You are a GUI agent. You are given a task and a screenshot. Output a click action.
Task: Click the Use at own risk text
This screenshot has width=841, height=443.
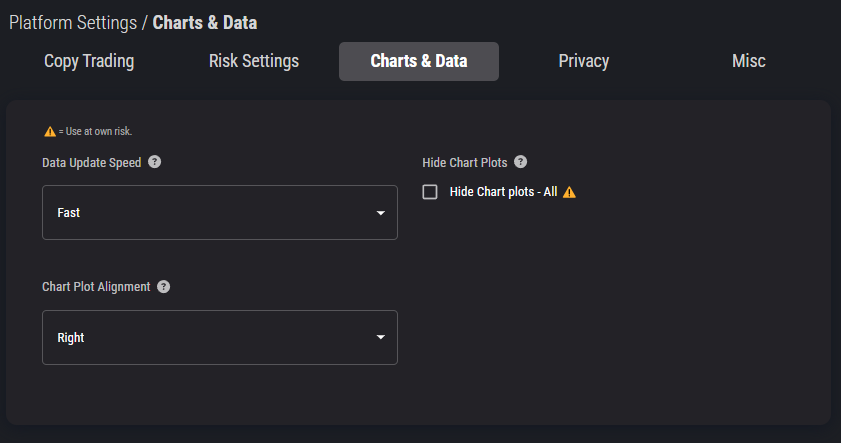[x=99, y=131]
